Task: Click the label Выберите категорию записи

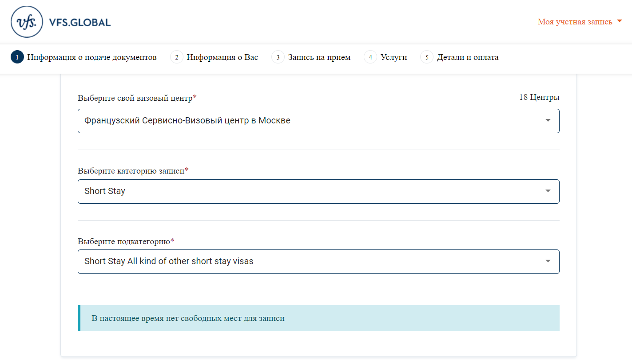Action: (133, 171)
